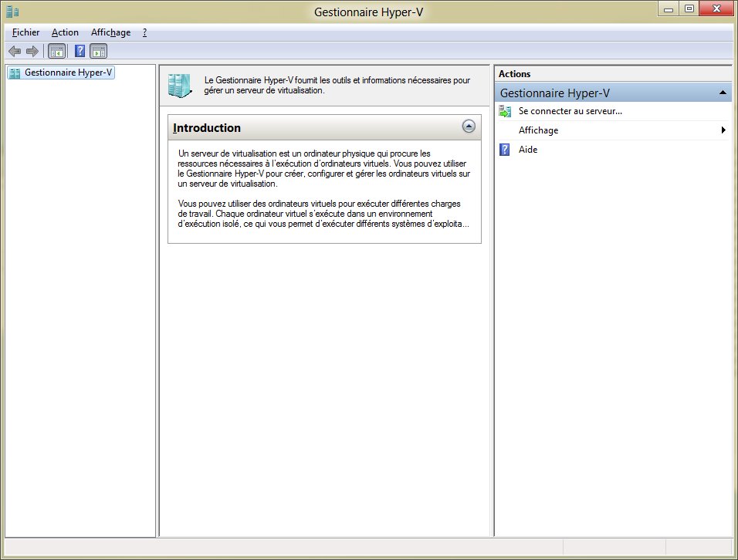Viewport: 738px width, 560px height.
Task: Collapse the Introduction section with the round chevron
Action: [468, 127]
